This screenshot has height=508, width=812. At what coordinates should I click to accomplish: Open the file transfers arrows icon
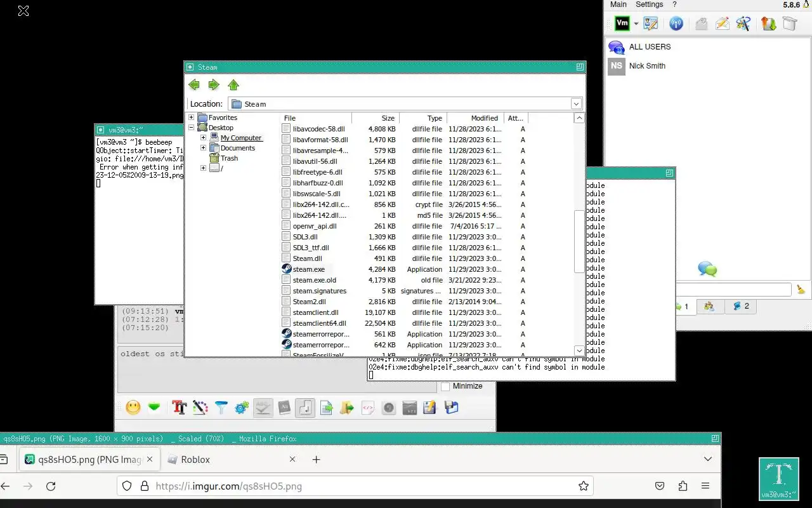click(769, 24)
